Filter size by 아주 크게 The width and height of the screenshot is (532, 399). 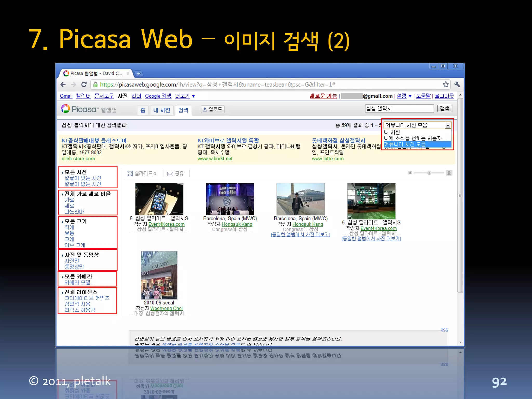[x=75, y=245]
